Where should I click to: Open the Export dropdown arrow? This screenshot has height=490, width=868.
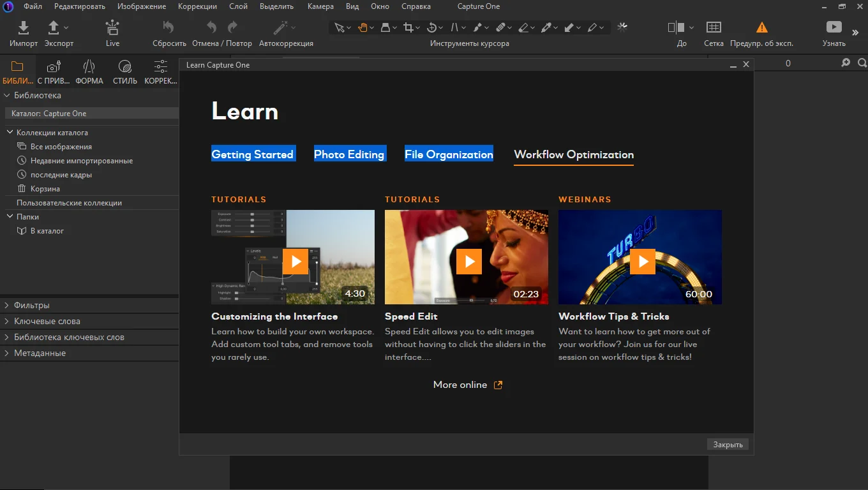point(66,28)
